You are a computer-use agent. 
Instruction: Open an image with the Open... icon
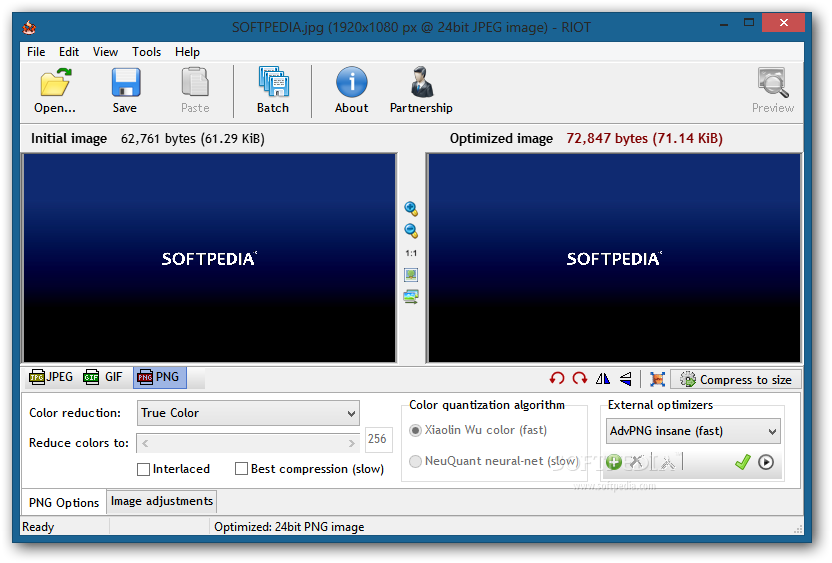click(x=55, y=90)
